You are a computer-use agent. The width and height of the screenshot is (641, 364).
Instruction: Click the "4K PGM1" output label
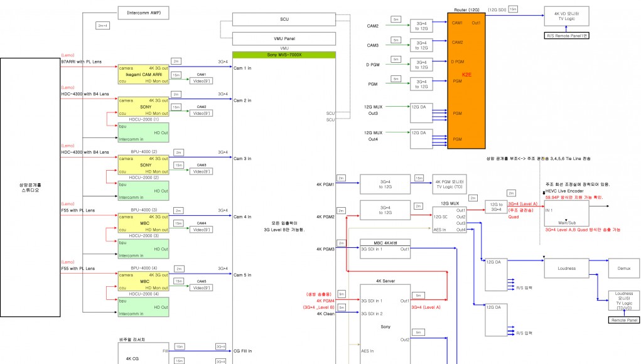(x=325, y=185)
